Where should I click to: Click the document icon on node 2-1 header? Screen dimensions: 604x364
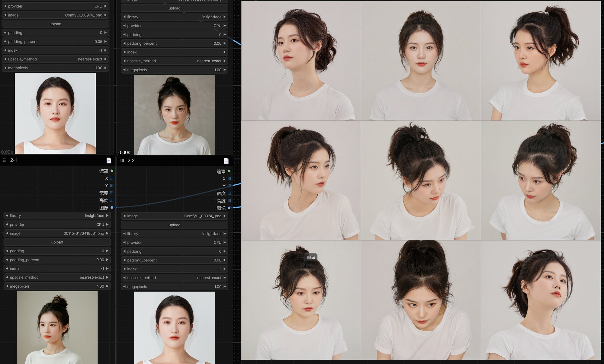pyautogui.click(x=109, y=160)
